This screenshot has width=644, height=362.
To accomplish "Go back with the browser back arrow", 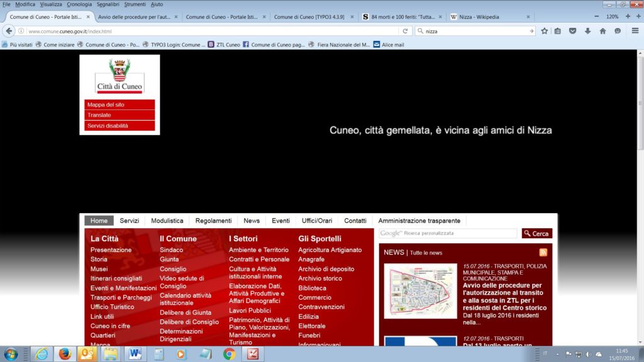I will click(9, 31).
